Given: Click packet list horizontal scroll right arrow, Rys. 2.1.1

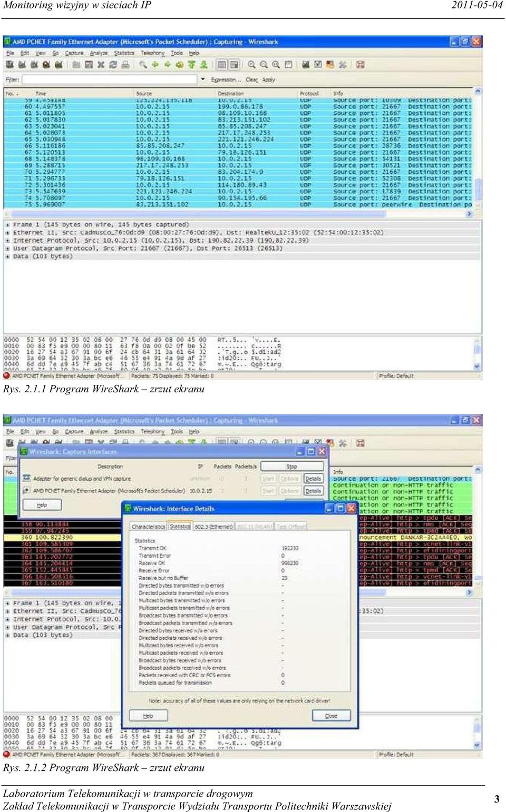Looking at the screenshot, I should point(469,214).
